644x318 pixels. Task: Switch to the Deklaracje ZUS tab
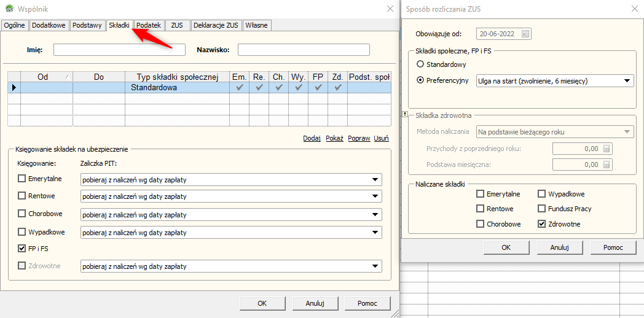pyautogui.click(x=216, y=25)
